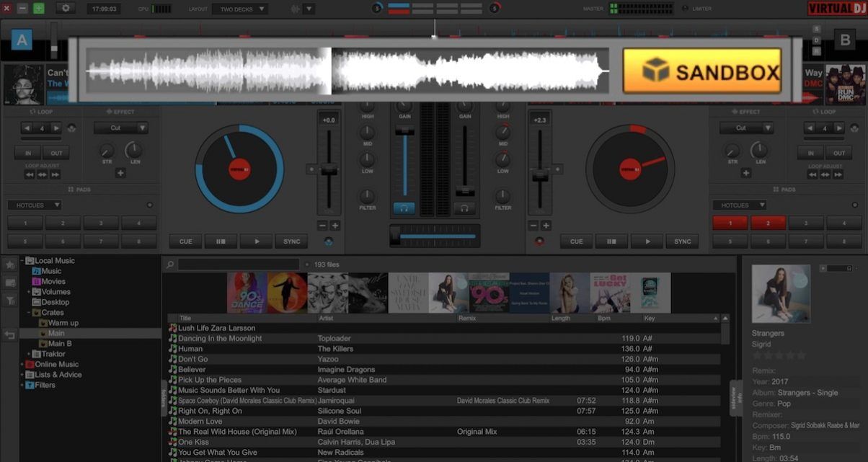Select deck A badge
868x462 pixels.
pos(21,40)
